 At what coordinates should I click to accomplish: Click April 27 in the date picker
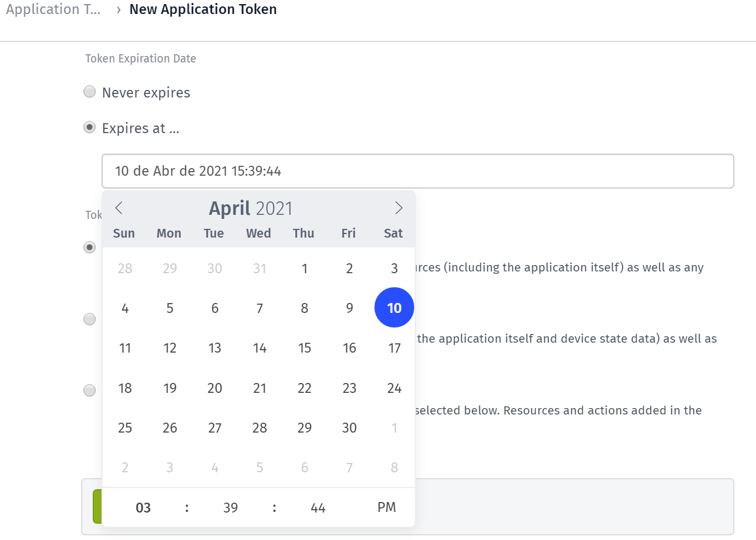coord(215,428)
